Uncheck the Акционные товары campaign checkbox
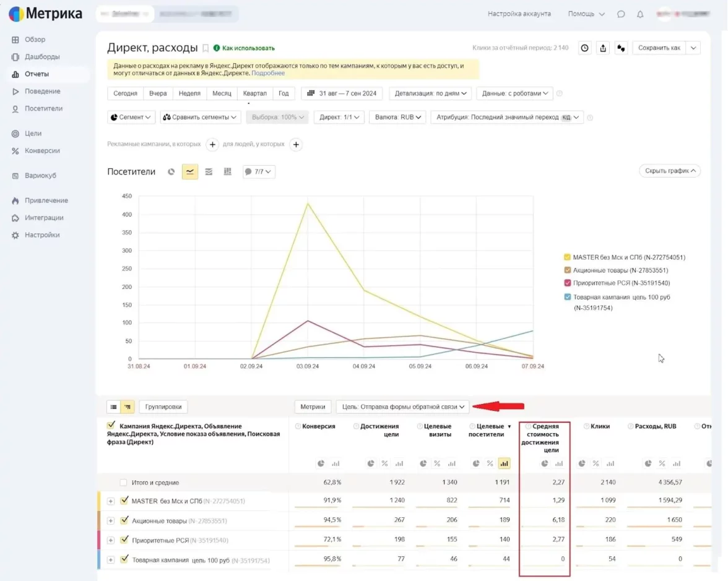This screenshot has height=581, width=728. tap(124, 520)
